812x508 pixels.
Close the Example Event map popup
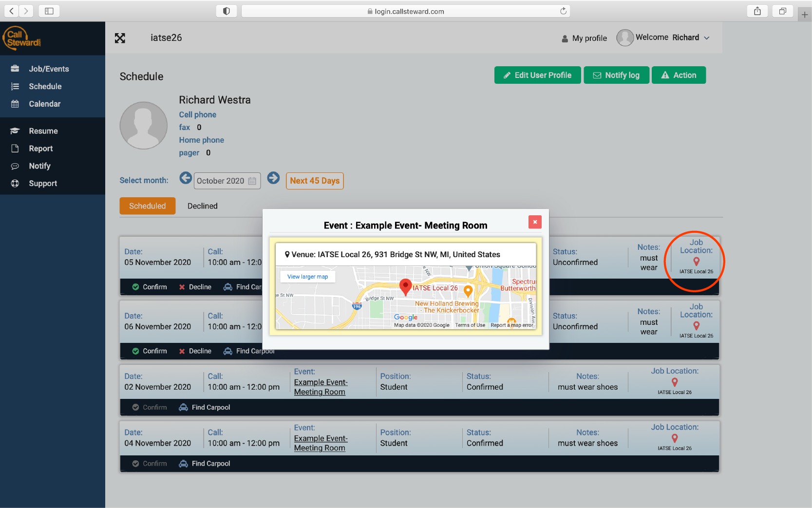coord(535,222)
